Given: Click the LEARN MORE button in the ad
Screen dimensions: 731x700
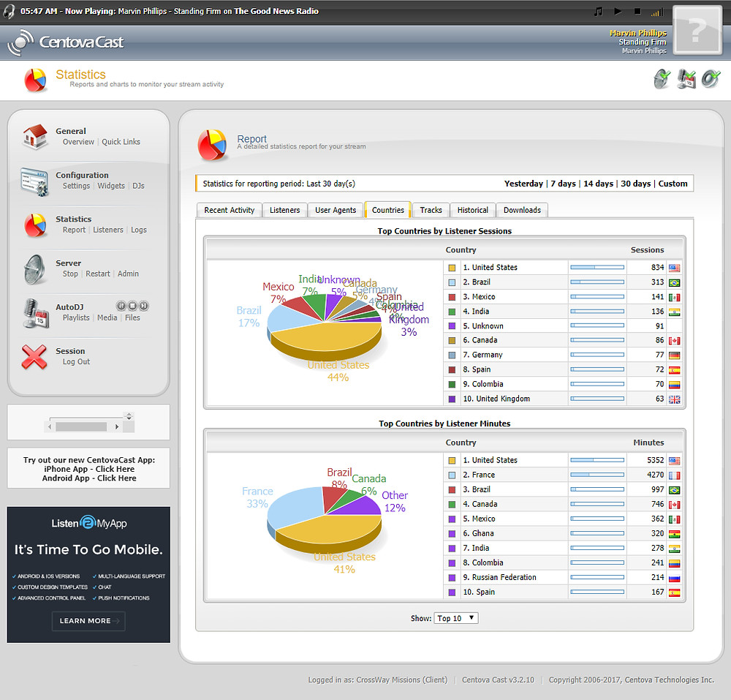Looking at the screenshot, I should coord(88,621).
